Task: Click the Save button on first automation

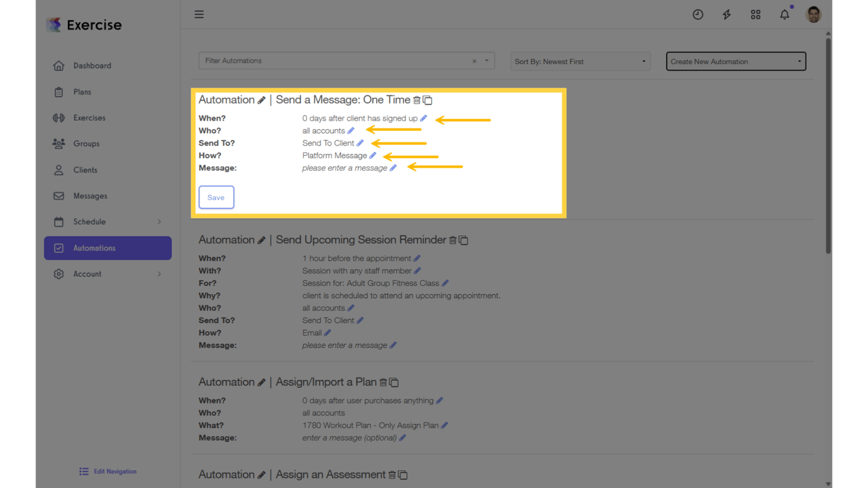Action: pyautogui.click(x=216, y=197)
